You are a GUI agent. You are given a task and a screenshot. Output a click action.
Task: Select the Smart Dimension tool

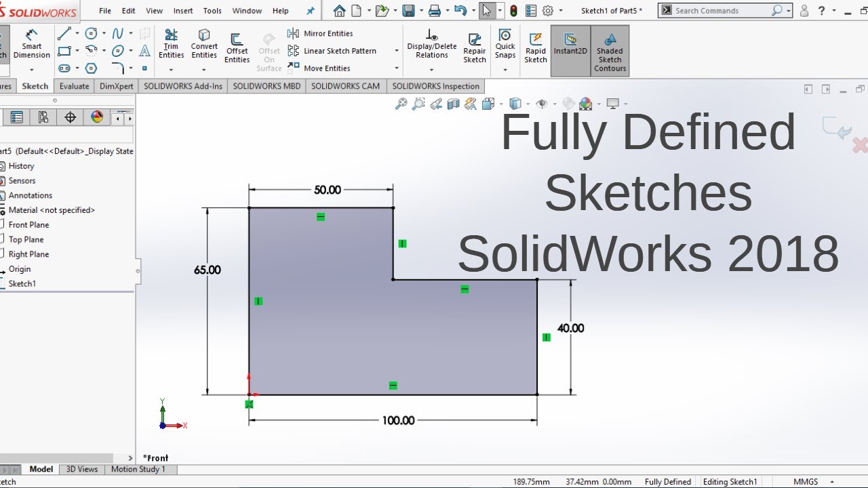(x=32, y=44)
